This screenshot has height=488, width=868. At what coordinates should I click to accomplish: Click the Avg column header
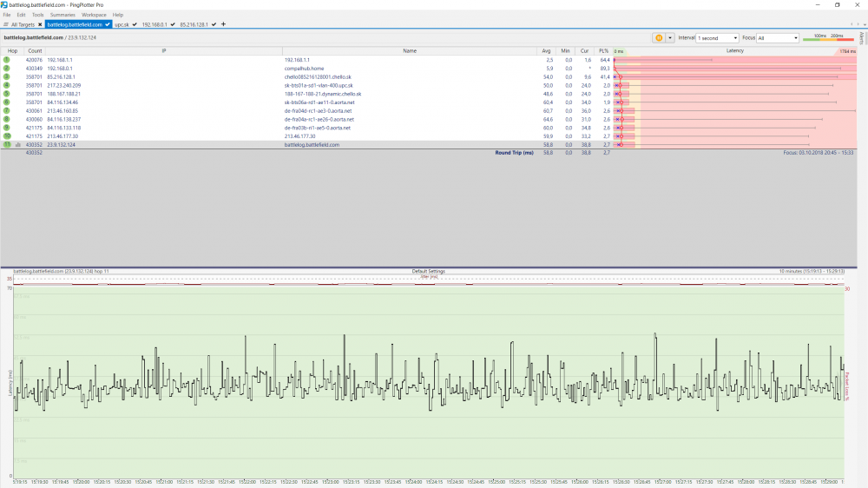point(546,51)
